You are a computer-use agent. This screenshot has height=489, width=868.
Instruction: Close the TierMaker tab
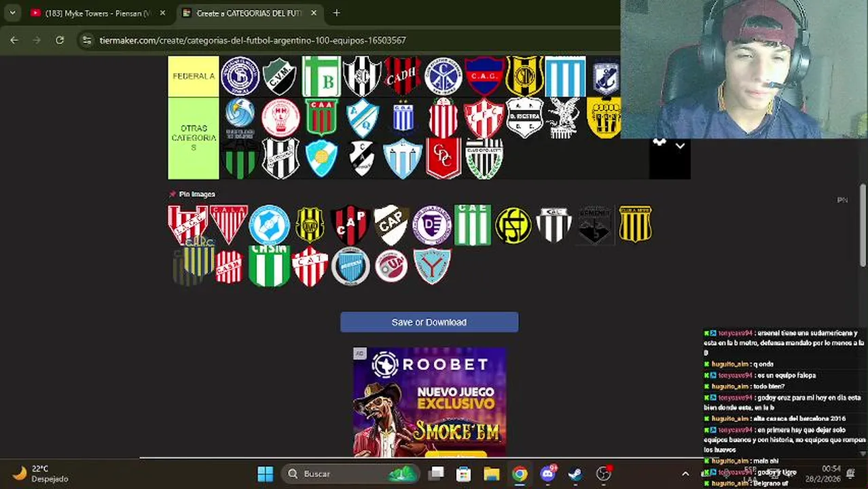click(314, 13)
